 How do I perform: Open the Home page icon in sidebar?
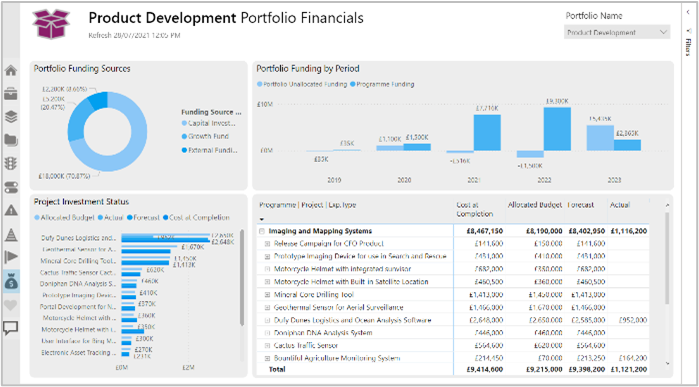coord(11,70)
